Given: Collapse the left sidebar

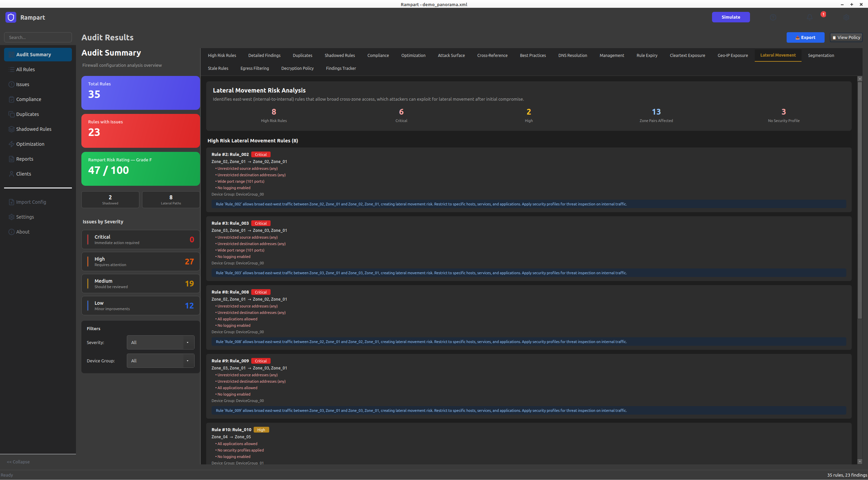Looking at the screenshot, I should pyautogui.click(x=18, y=462).
